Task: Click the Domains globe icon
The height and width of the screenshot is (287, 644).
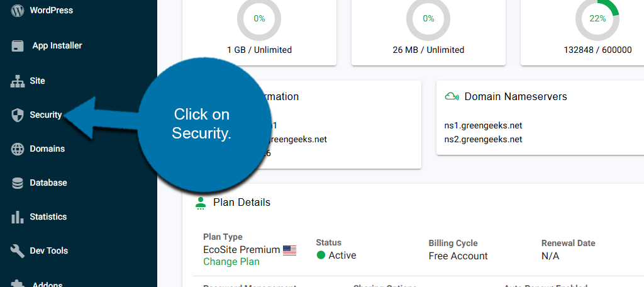Action: [x=18, y=149]
